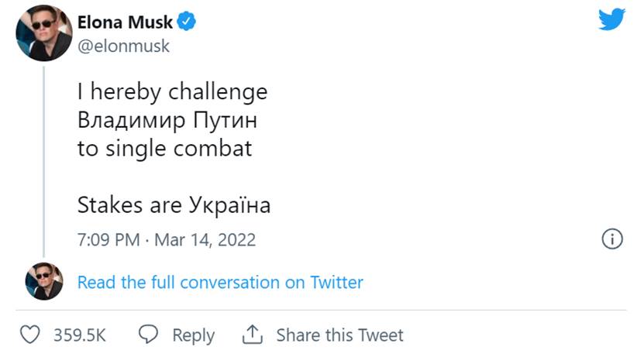The height and width of the screenshot is (357, 644).
Task: Click the 'I hereby challenge' line
Action: point(172,92)
